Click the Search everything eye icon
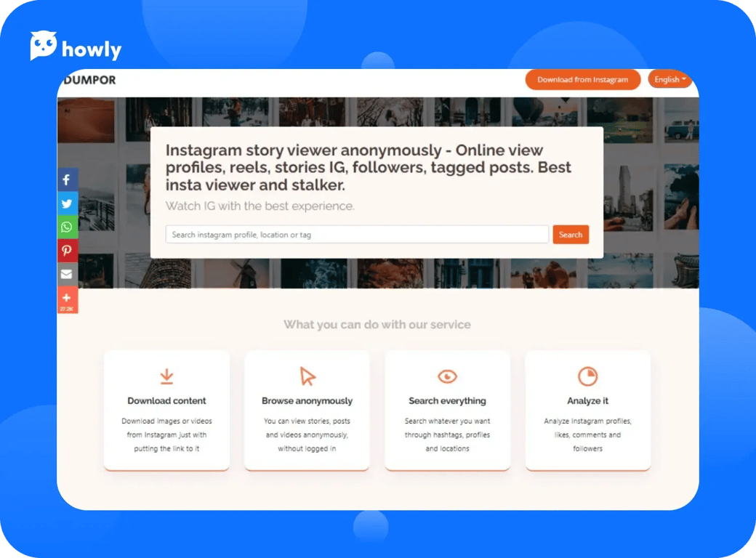This screenshot has height=558, width=756. (447, 376)
